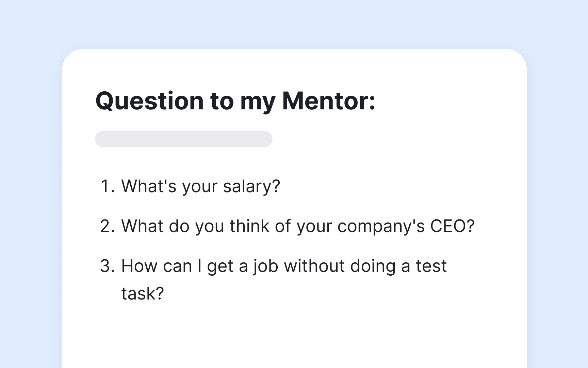Click the word "Question" in the heading

(x=150, y=101)
